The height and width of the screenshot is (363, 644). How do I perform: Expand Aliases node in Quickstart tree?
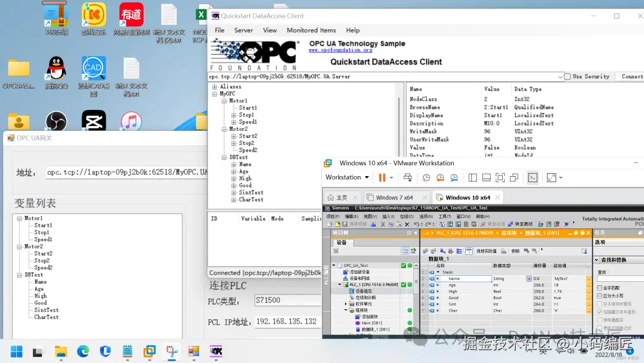(215, 87)
